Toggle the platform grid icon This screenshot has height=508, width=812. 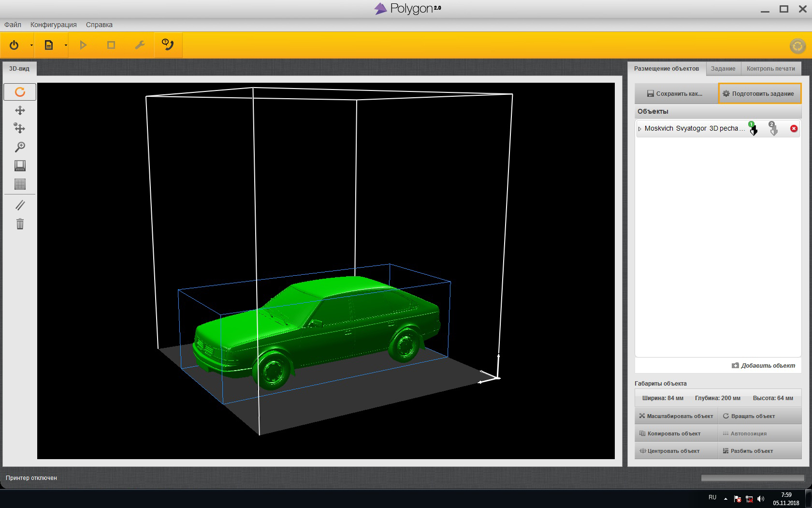tap(20, 184)
